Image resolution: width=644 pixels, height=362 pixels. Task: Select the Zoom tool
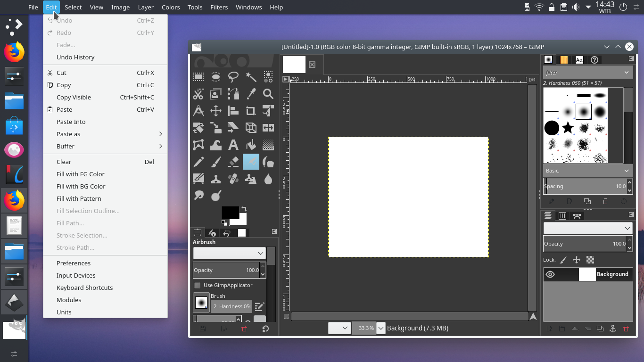(x=268, y=94)
